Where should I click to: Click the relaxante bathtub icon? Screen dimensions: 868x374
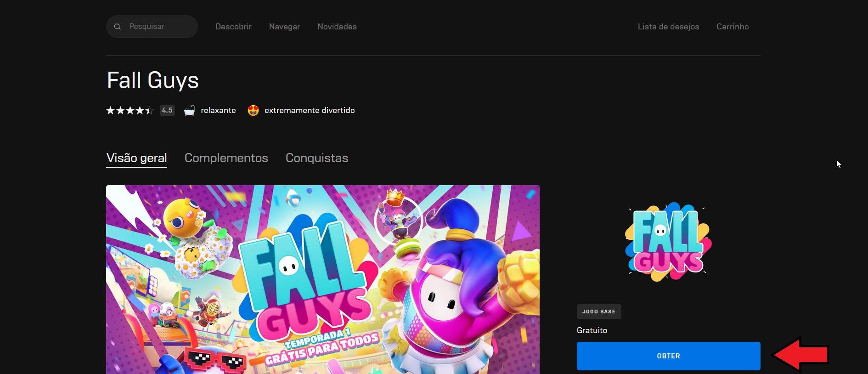pos(190,110)
